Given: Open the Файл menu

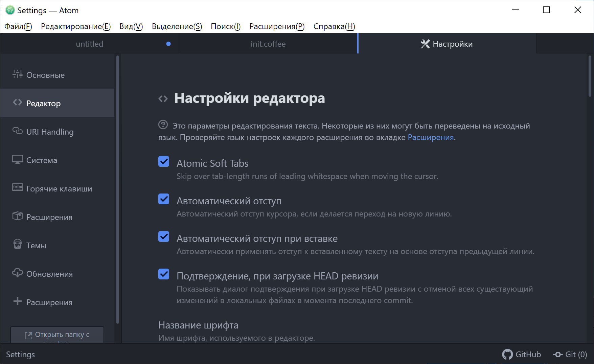Looking at the screenshot, I should pos(18,26).
